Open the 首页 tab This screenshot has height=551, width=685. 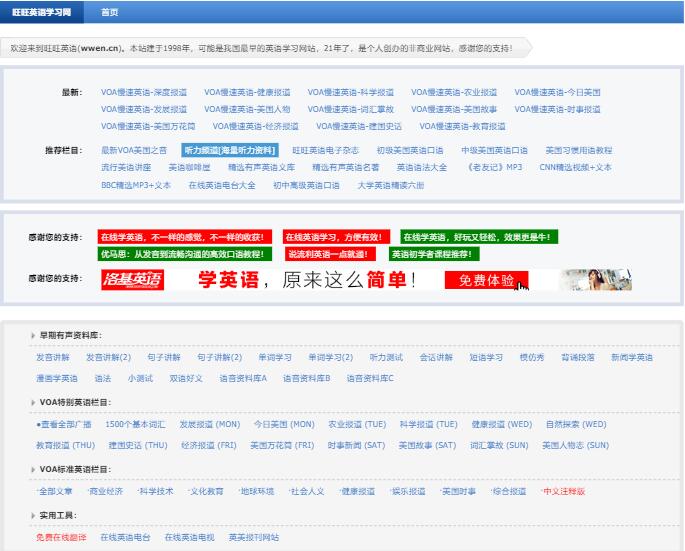109,12
